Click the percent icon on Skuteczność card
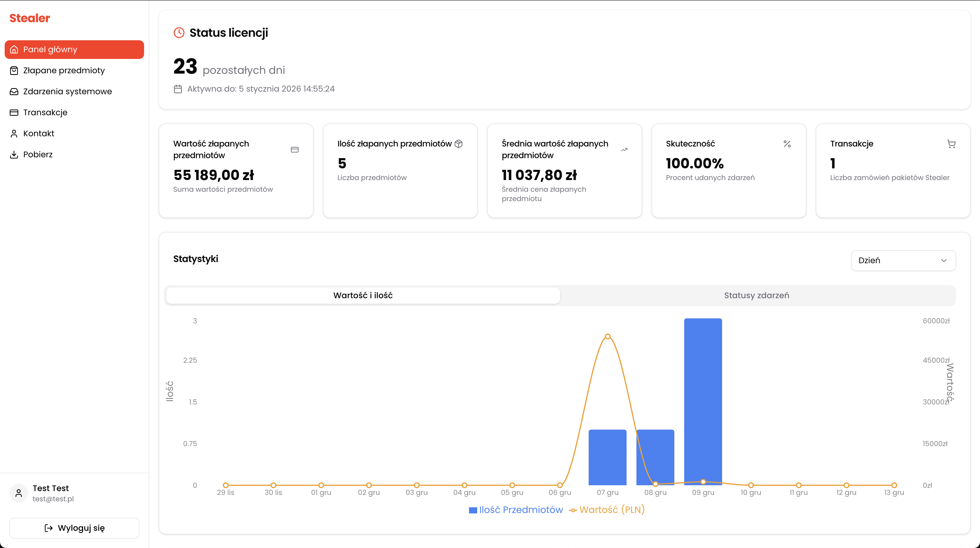 [787, 144]
